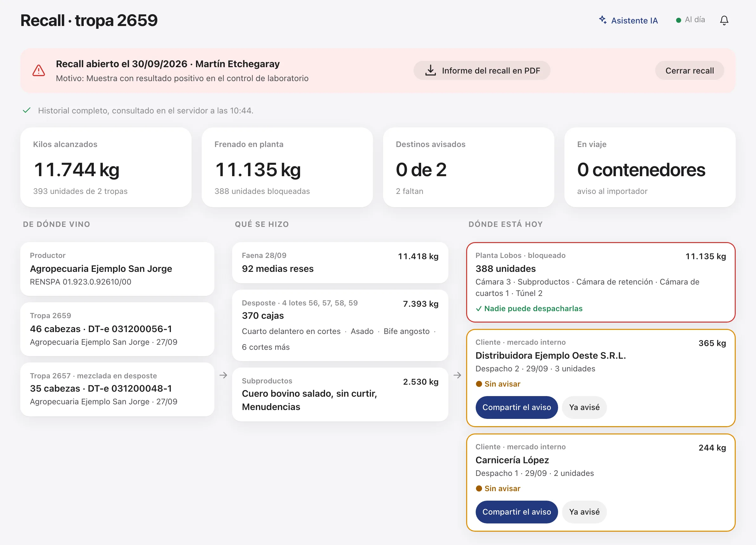Click the Despacho 2 · 29/09 · 3 unidades line
Image resolution: width=756 pixels, height=545 pixels.
coord(535,369)
